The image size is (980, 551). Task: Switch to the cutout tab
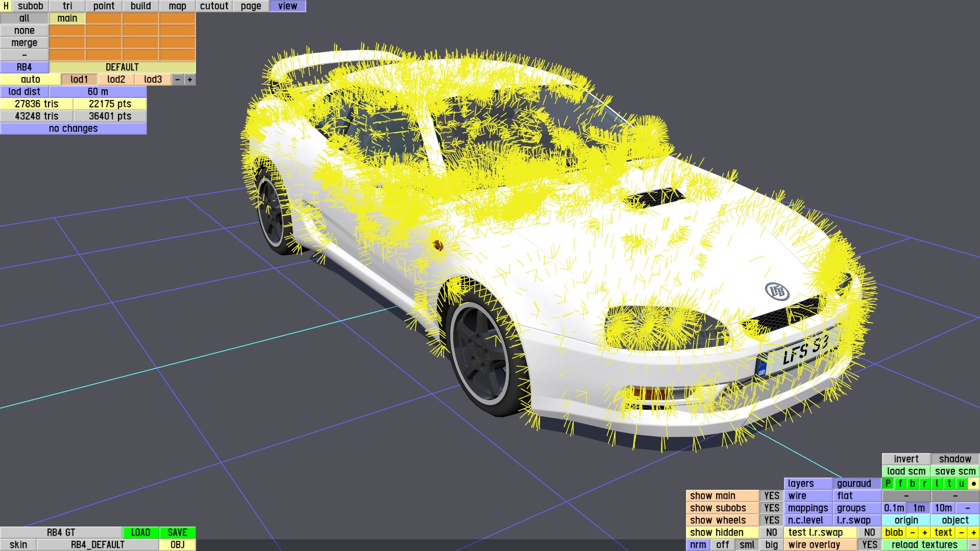click(214, 6)
